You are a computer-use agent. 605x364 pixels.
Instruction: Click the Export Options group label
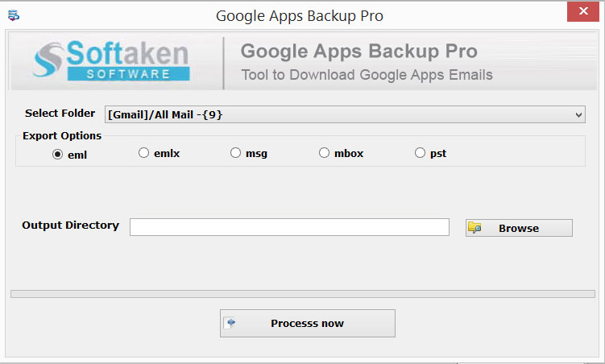click(x=62, y=136)
